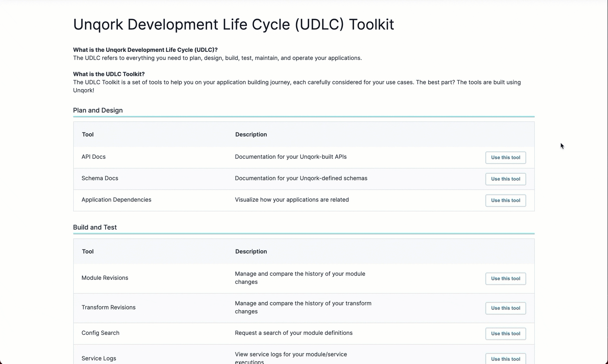This screenshot has height=364, width=608.
Task: Click the 'Tool' header in Plan and Design table
Action: coord(88,134)
